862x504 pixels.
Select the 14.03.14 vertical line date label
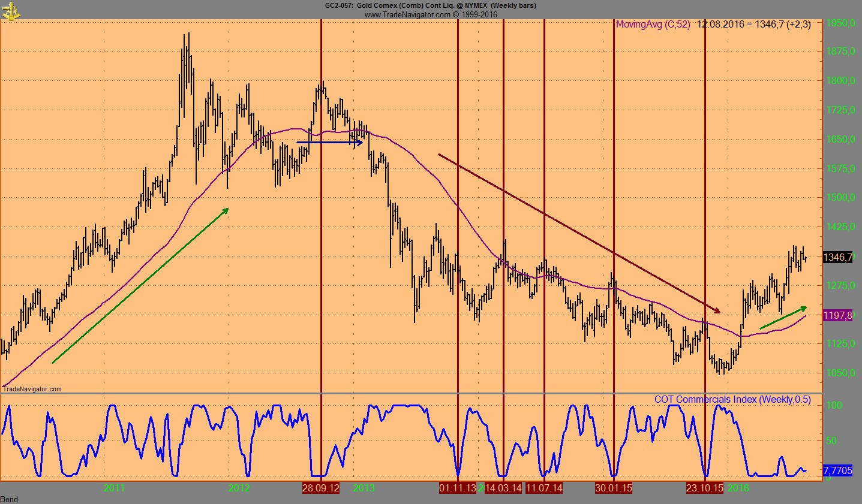pyautogui.click(x=503, y=488)
